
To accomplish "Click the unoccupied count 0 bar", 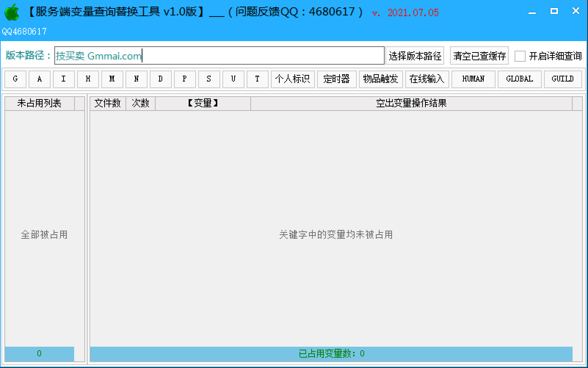I will (39, 354).
